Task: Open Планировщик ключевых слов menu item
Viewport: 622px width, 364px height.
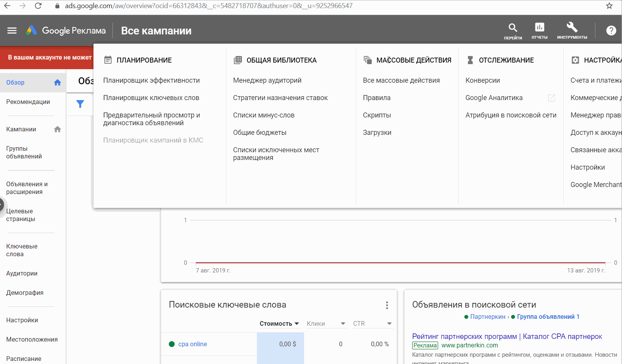Action: pos(151,98)
